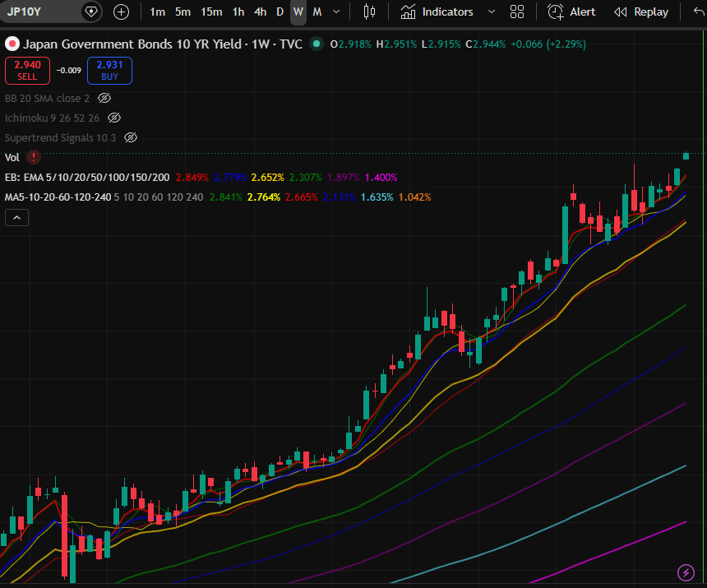Click the magenta 1.400% EMA value
The width and height of the screenshot is (707, 588).
coord(381,178)
